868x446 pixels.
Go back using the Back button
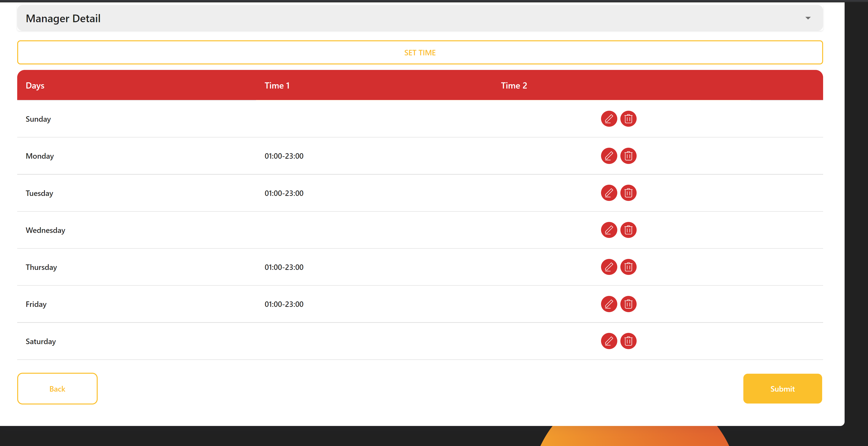[57, 389]
